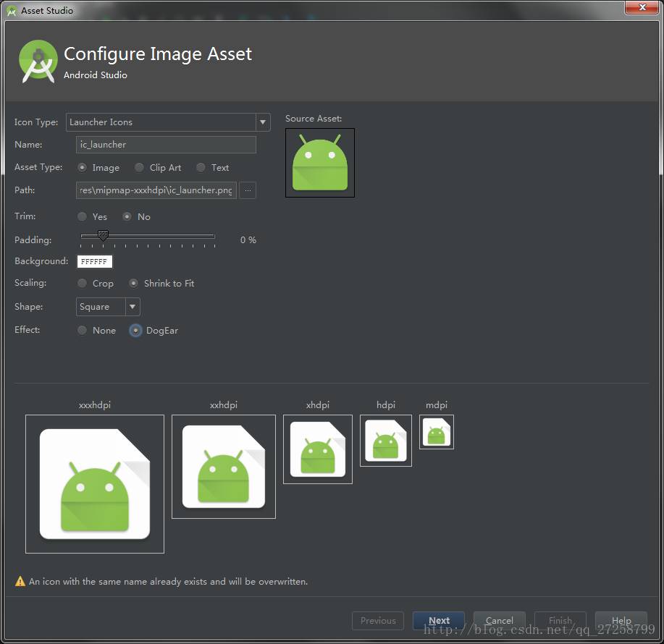Screen dimensions: 664x644
Task: Select the xxhdpi icon preview
Action: (224, 467)
